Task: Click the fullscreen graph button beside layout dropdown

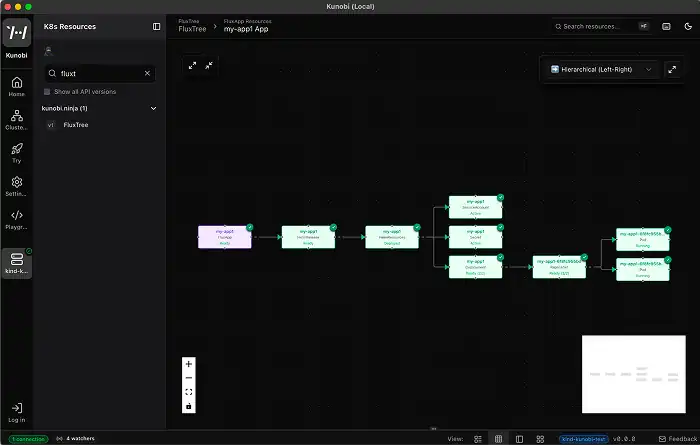Action: 672,69
